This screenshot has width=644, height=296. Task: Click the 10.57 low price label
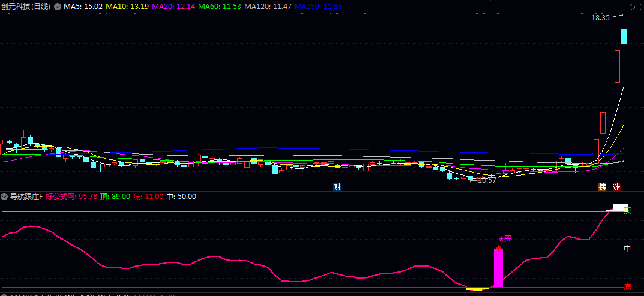(486, 180)
